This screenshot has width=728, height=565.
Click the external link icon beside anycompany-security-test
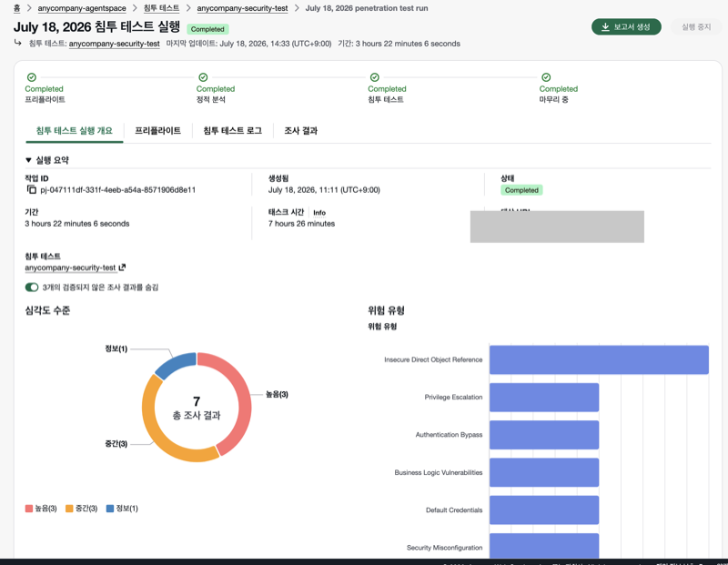(122, 267)
